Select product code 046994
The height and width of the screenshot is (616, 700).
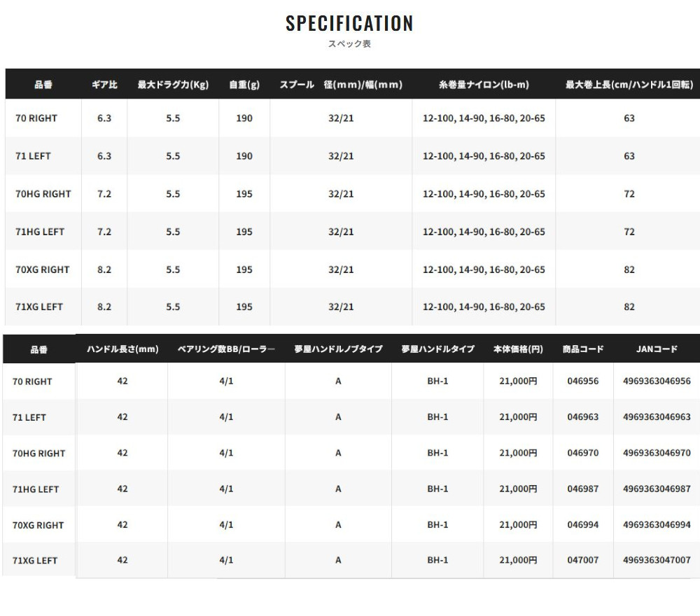coord(582,524)
